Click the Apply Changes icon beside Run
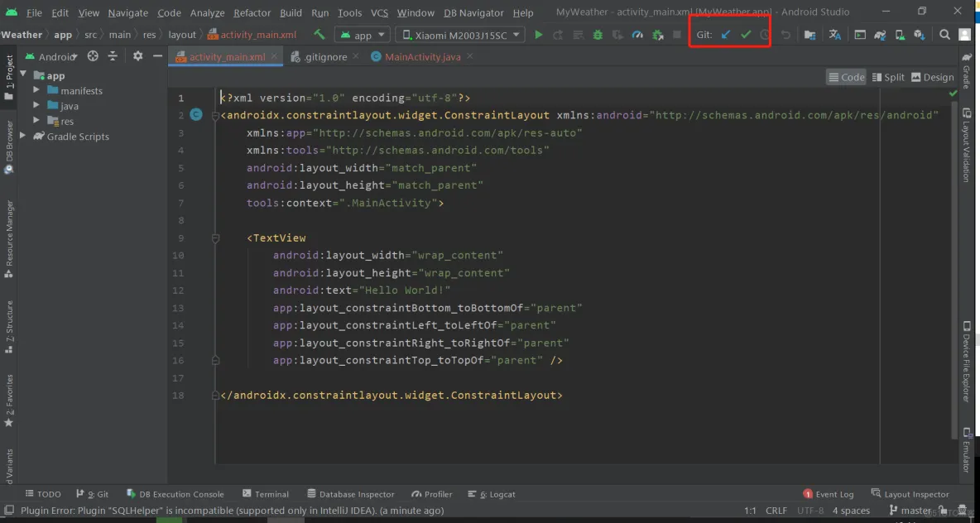980x523 pixels. coord(558,35)
